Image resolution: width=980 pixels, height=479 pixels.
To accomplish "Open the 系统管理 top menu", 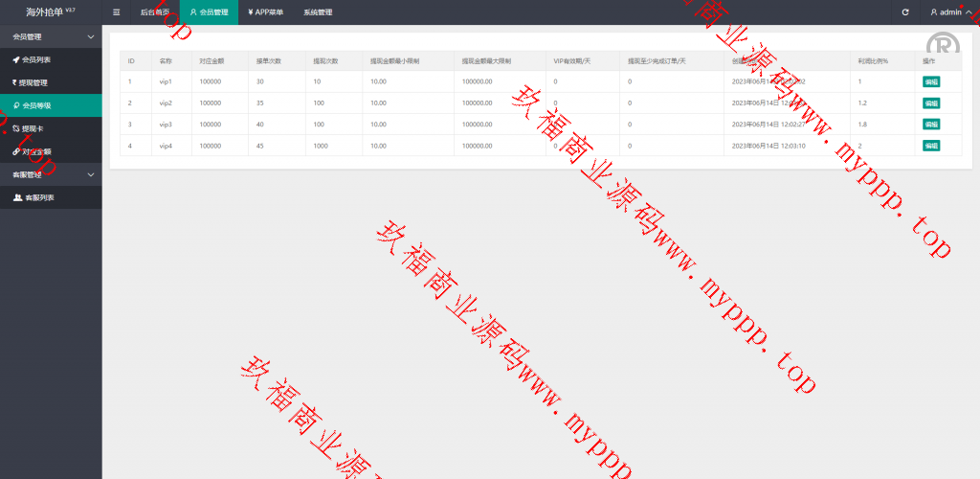I will pyautogui.click(x=318, y=12).
